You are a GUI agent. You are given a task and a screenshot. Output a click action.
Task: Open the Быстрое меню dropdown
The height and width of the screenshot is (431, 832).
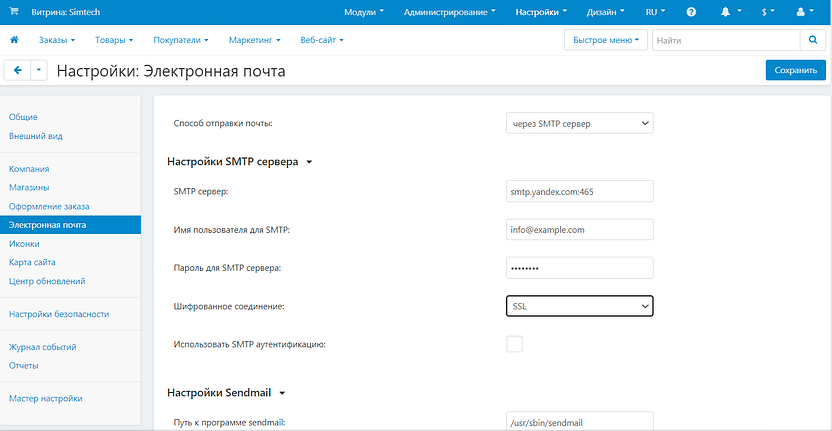click(606, 40)
